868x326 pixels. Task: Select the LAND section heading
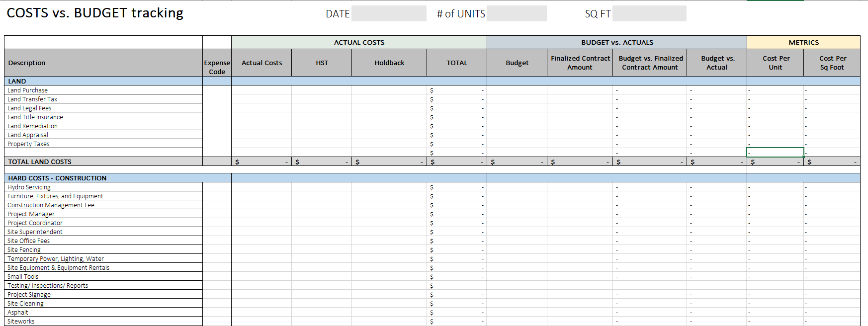tap(17, 81)
